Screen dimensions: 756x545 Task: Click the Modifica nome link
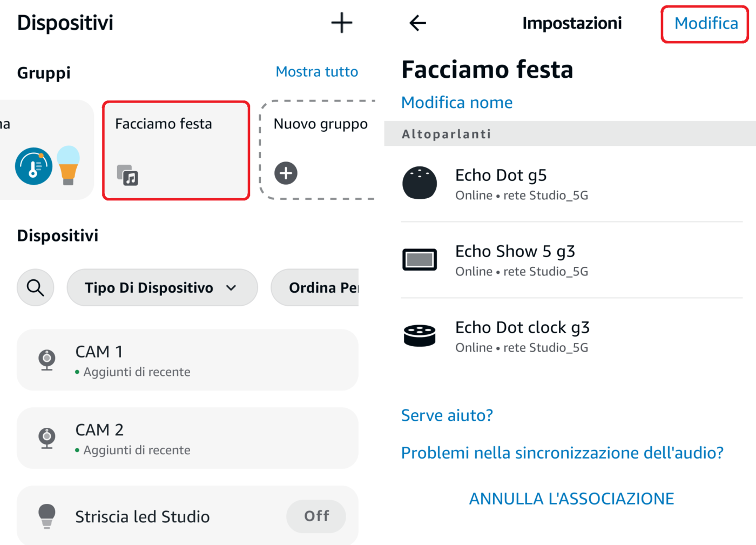[457, 103]
